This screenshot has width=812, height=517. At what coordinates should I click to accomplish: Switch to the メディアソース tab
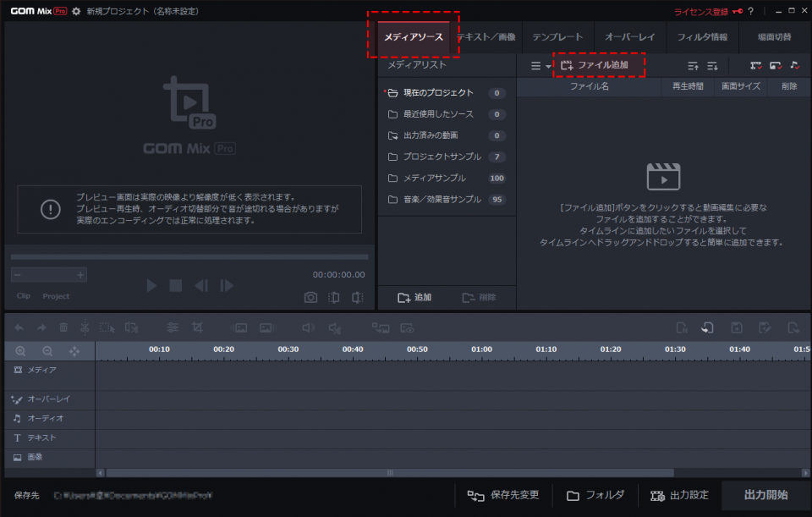pyautogui.click(x=414, y=36)
